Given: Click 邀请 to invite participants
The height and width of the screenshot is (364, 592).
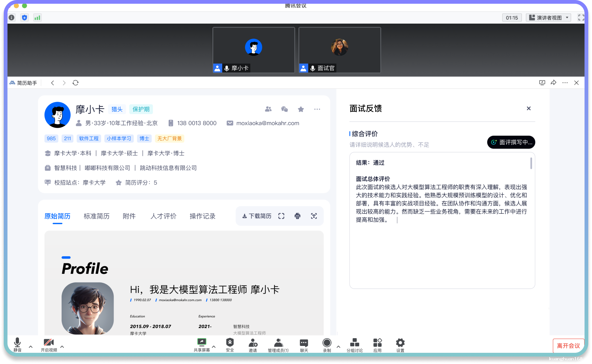Looking at the screenshot, I should point(253,345).
